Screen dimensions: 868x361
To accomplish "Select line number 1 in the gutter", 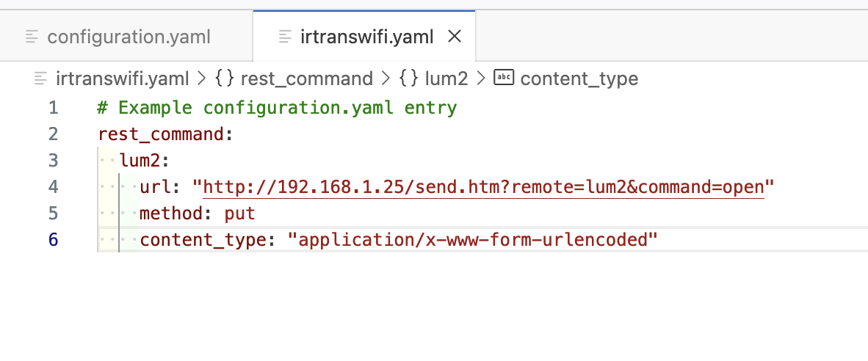I will tap(53, 108).
